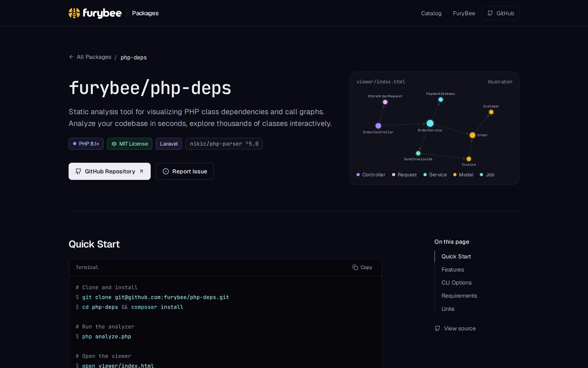Click the furybee bee logo icon

[x=74, y=13]
